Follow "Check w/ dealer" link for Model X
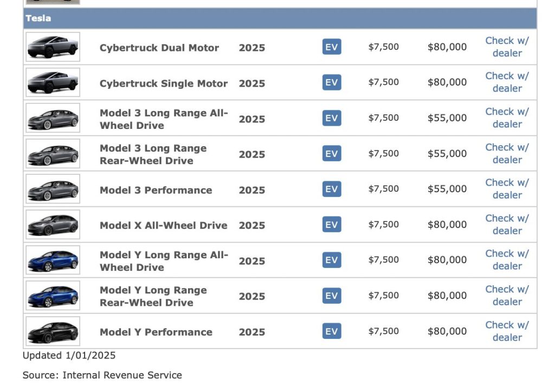This screenshot has height=392, width=555. pyautogui.click(x=507, y=225)
